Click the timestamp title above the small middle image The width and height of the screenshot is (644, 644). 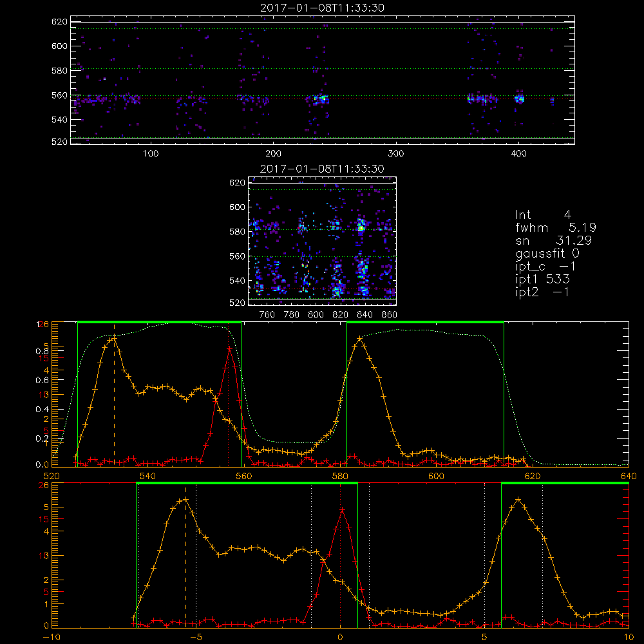pyautogui.click(x=322, y=169)
